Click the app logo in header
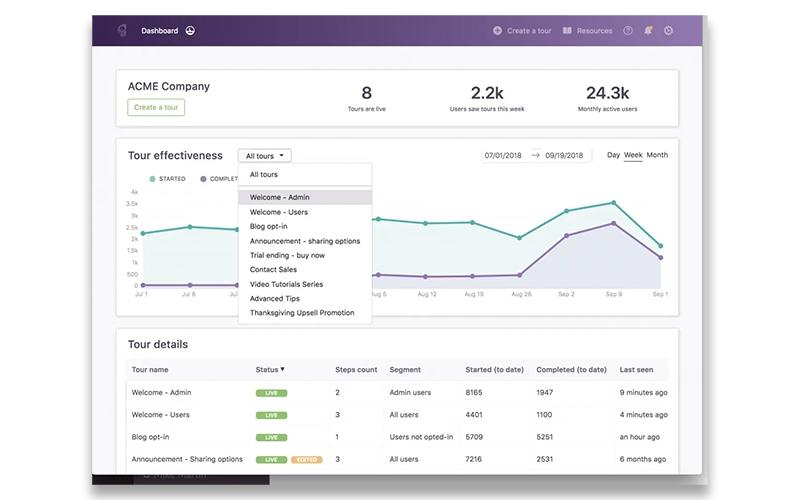Image resolution: width=800 pixels, height=500 pixels. tap(122, 31)
